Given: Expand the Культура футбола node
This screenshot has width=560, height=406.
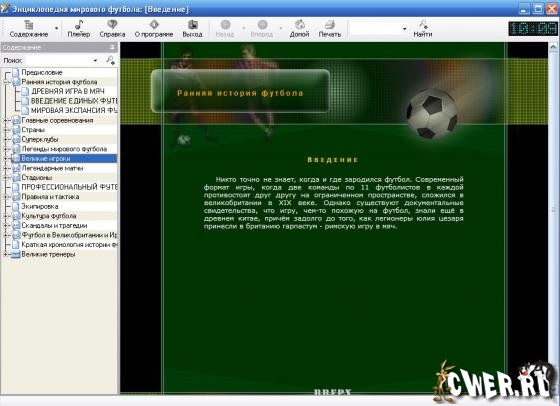Looking at the screenshot, I should [6, 216].
